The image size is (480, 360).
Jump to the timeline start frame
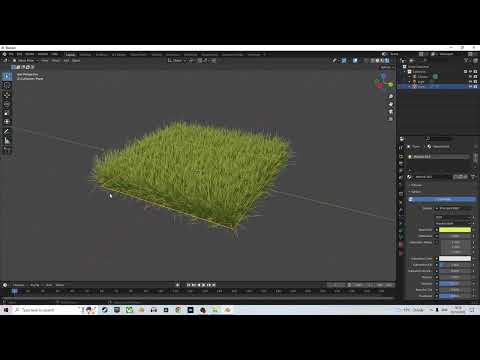click(188, 285)
